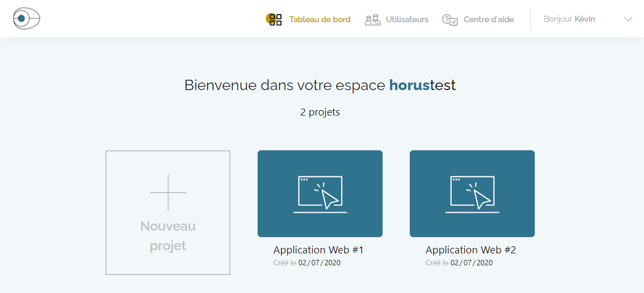
Task: Click the creation date under Application Web #1
Action: coord(320,263)
